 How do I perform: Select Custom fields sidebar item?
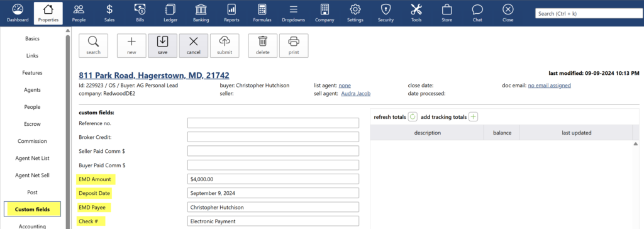click(33, 209)
